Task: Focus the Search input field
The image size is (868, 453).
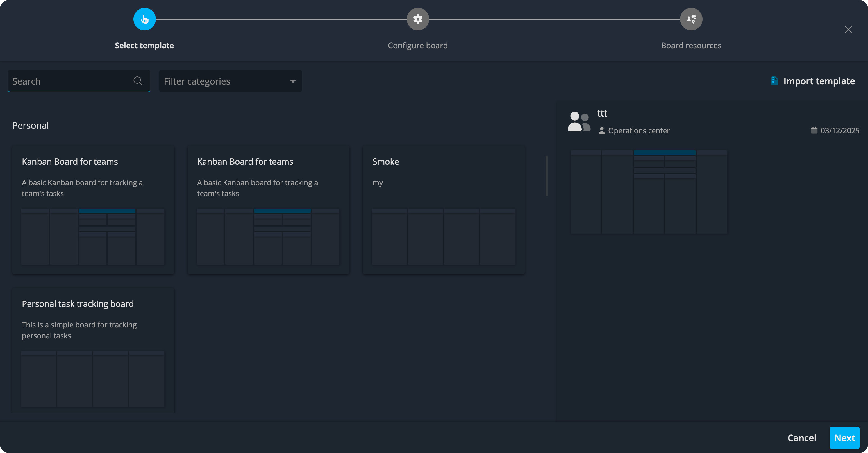Action: pos(79,81)
